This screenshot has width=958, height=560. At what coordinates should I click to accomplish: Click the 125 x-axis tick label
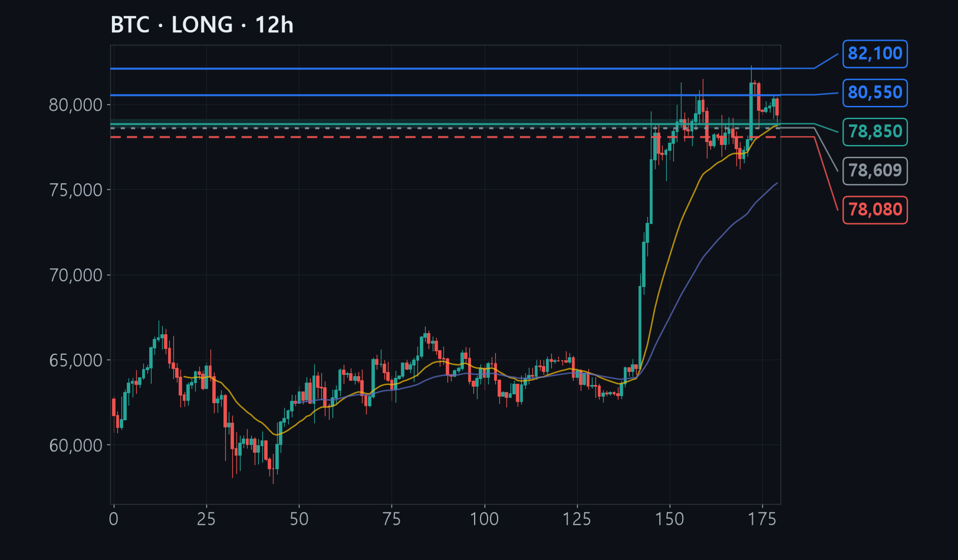(577, 519)
